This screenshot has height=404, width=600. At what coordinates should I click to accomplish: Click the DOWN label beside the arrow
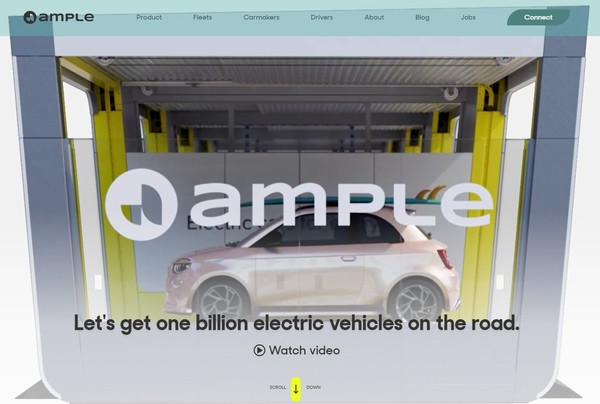(x=313, y=387)
